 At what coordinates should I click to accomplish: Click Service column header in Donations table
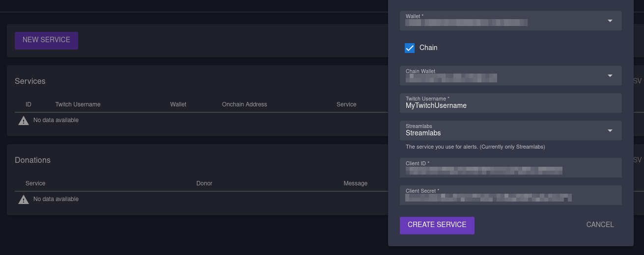tap(35, 183)
